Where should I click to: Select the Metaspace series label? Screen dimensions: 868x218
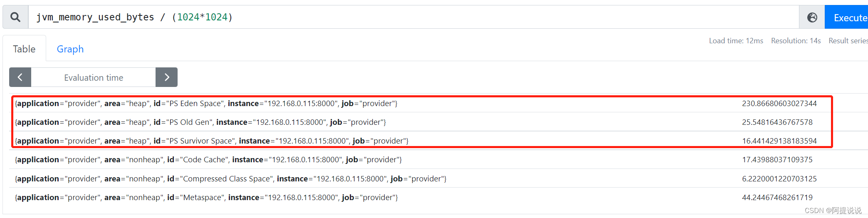click(x=206, y=198)
